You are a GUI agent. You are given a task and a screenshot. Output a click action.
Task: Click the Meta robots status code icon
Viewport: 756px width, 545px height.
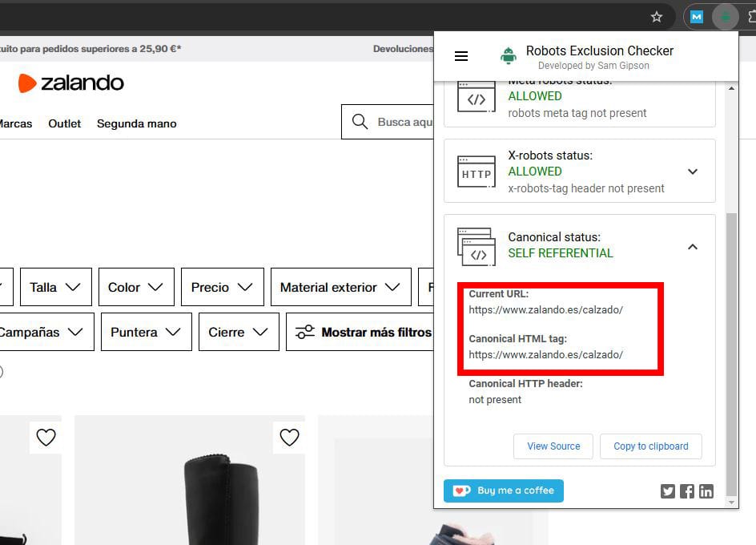tap(477, 96)
